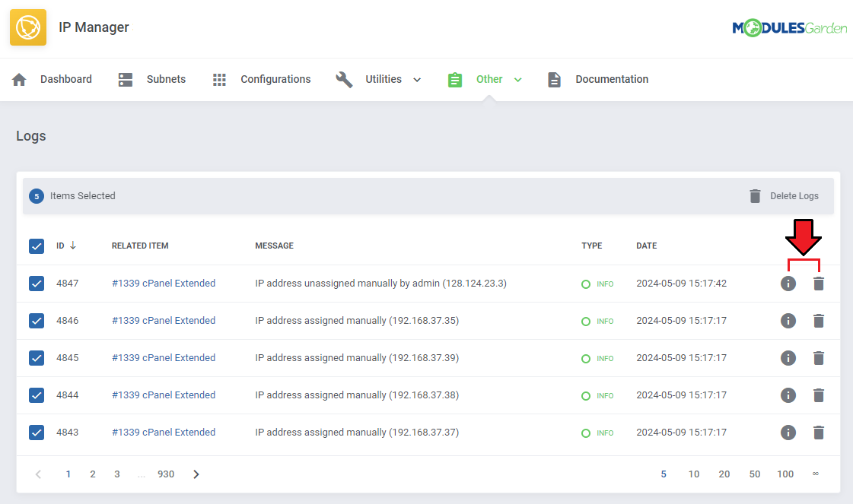
Task: Click the Documentation file icon
Action: (x=554, y=79)
